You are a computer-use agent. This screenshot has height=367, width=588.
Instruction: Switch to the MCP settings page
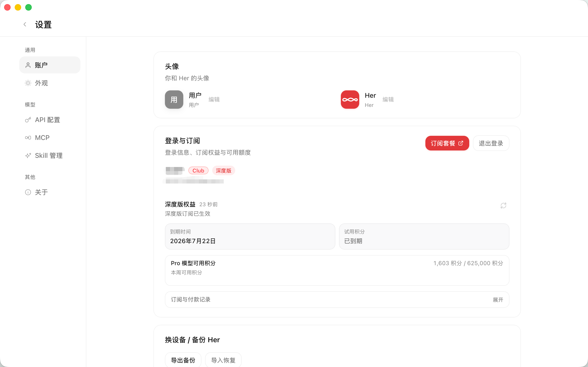point(50,138)
